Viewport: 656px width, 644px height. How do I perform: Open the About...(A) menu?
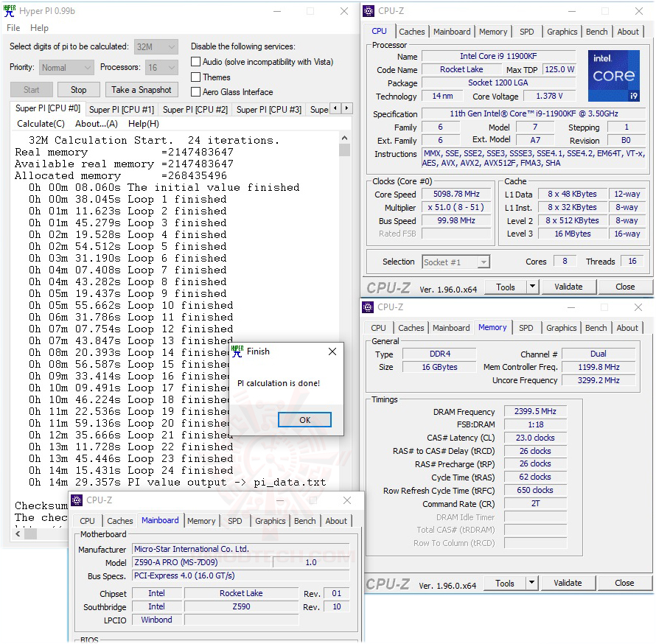[97, 124]
